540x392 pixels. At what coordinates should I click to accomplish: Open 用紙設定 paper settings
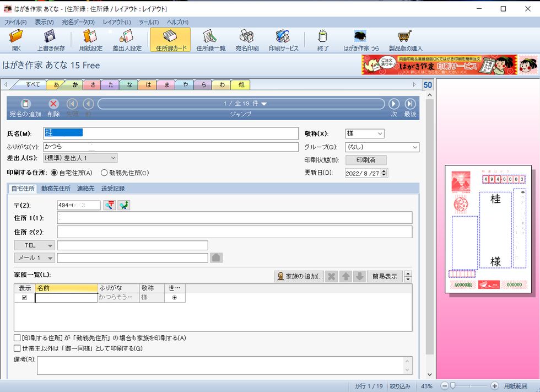(x=90, y=40)
